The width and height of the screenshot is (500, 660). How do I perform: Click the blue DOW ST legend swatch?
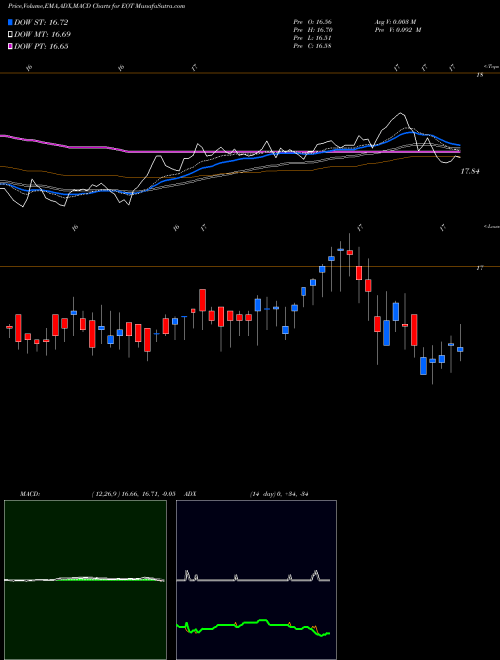pos(10,22)
